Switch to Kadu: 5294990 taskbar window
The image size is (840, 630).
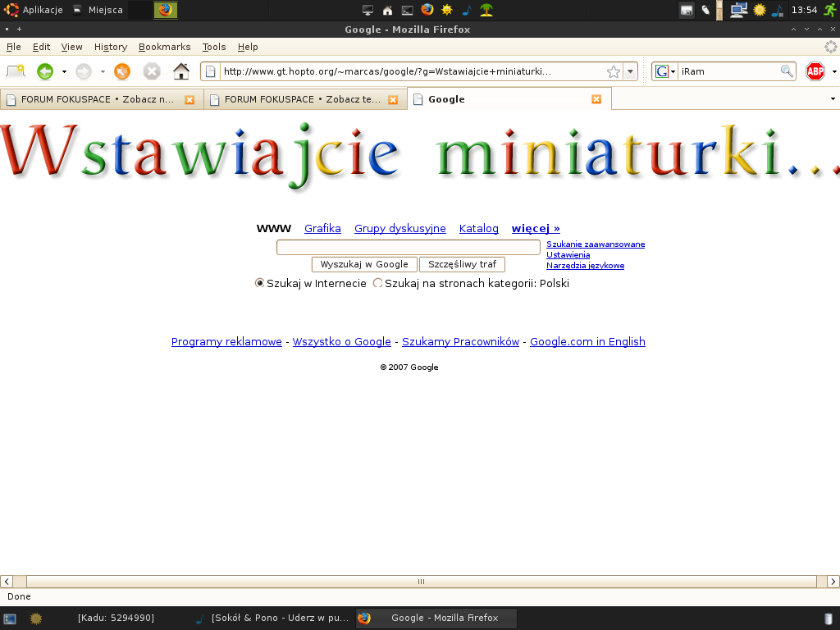coord(116,619)
